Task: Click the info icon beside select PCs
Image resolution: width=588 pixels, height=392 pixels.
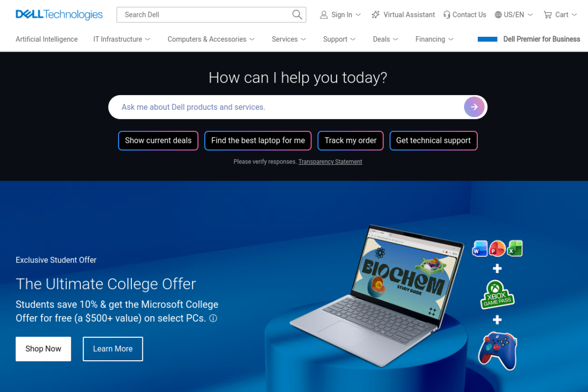Action: tap(213, 318)
